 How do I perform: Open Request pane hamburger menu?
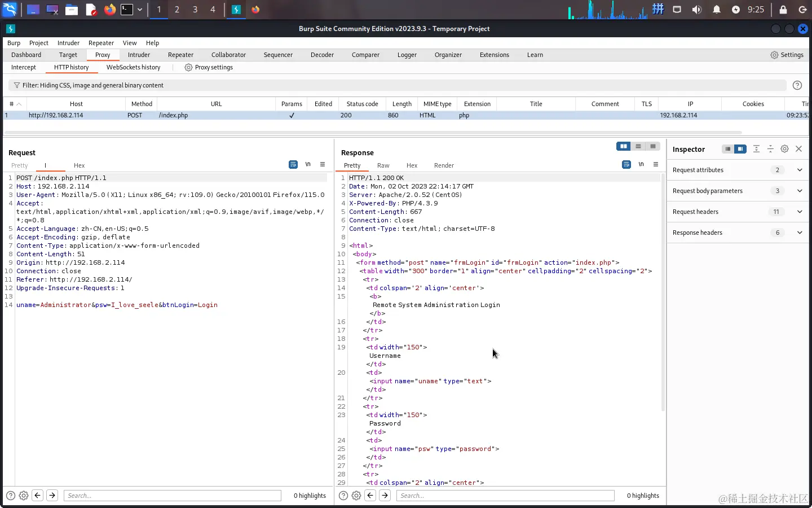coord(323,165)
